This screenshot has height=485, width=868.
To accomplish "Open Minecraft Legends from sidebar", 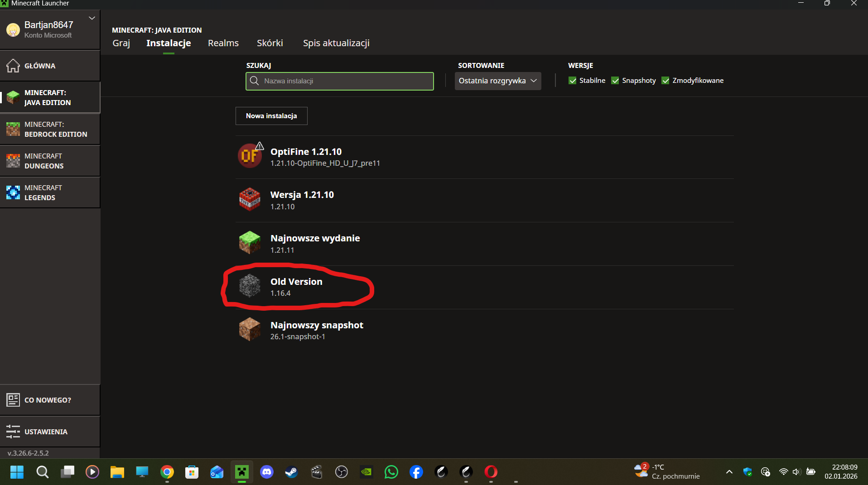I will point(50,192).
